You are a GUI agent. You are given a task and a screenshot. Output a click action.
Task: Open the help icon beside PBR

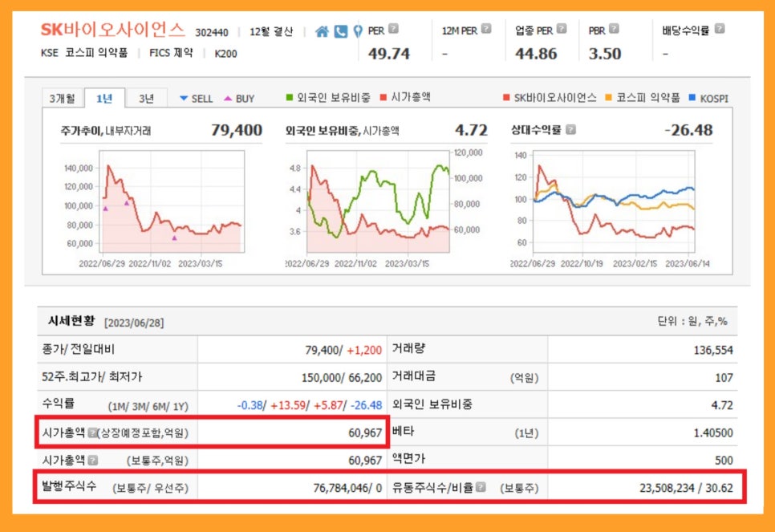(x=614, y=29)
